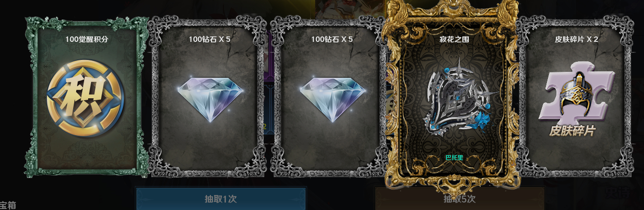Select the diamond icon on the first 100钻石 card
Image resolution: width=644 pixels, height=210 pixels.
click(x=211, y=100)
